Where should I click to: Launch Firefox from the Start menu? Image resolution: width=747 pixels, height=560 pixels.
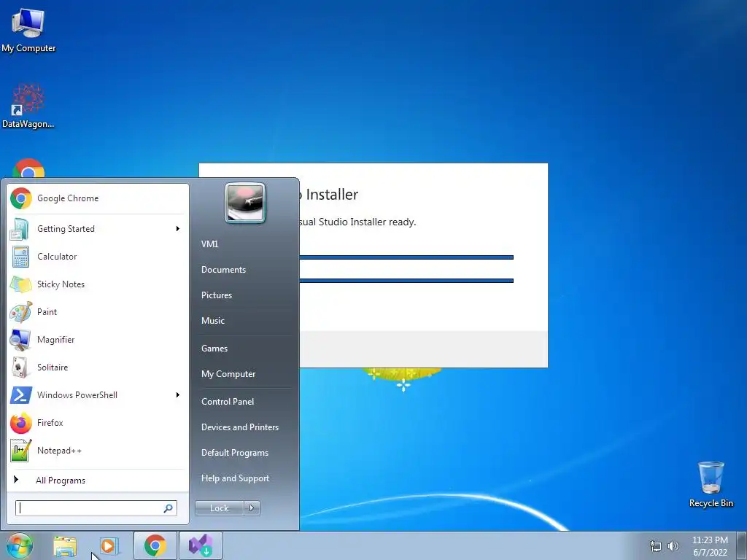click(97, 423)
